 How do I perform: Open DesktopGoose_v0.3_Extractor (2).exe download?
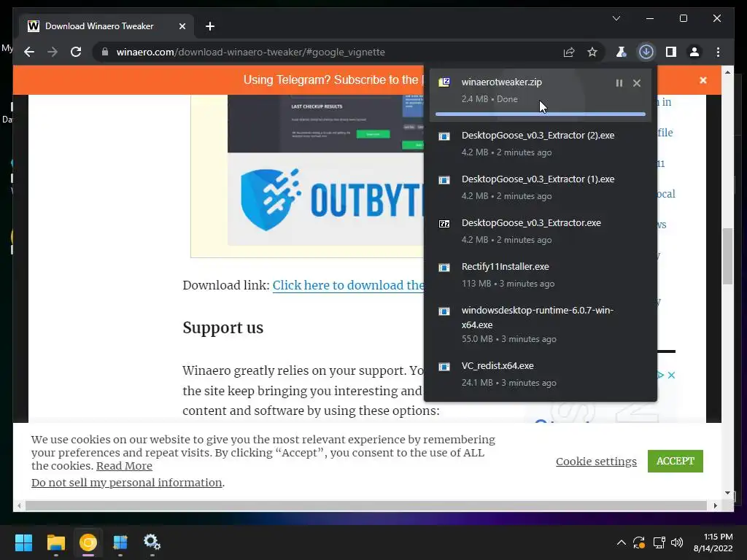pyautogui.click(x=541, y=144)
